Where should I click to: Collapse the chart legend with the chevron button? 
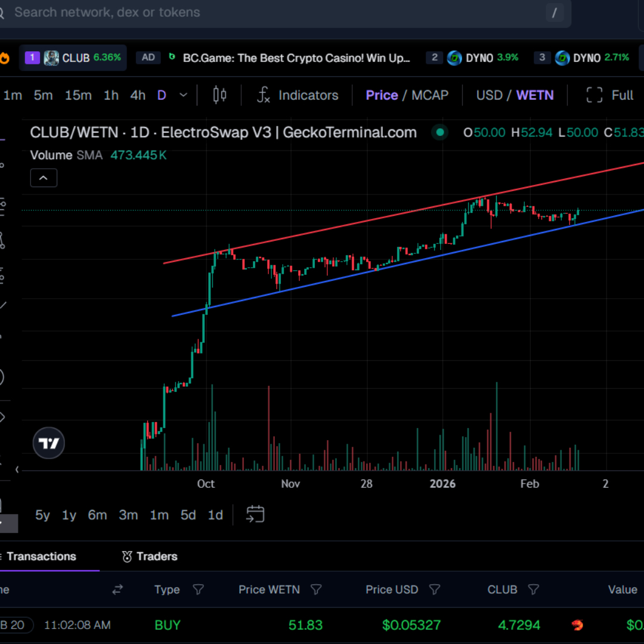[x=44, y=177]
